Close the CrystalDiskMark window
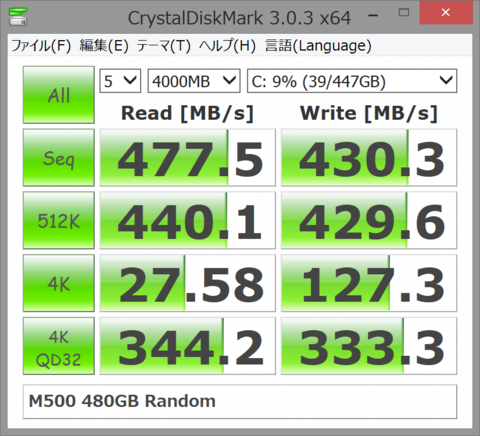 (x=446, y=13)
